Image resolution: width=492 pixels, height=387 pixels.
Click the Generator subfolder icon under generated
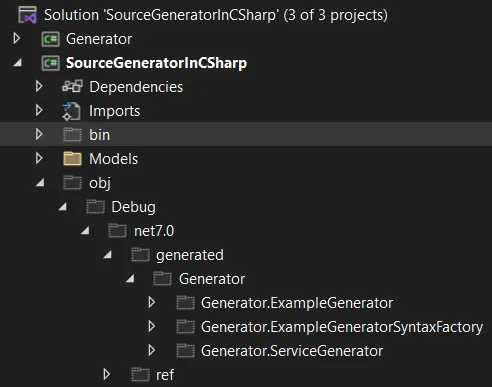point(162,279)
